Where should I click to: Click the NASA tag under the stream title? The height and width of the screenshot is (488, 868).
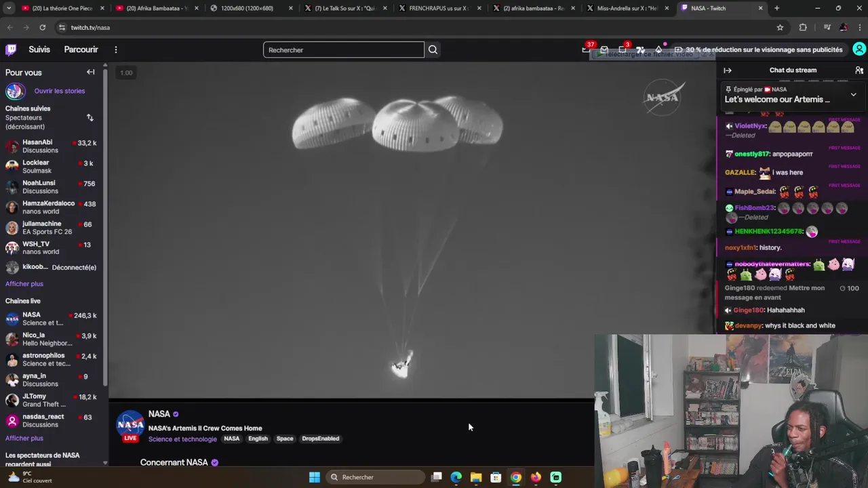pyautogui.click(x=231, y=439)
